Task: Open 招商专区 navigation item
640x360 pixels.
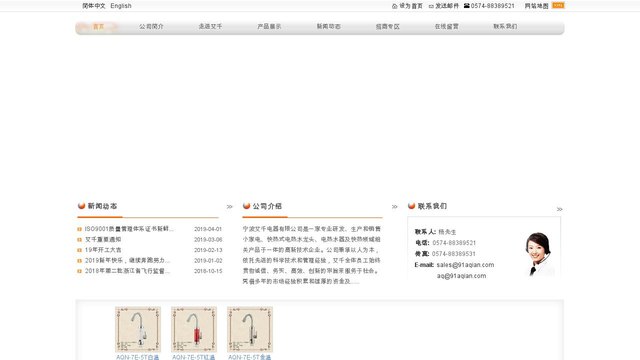Action: pos(387,27)
